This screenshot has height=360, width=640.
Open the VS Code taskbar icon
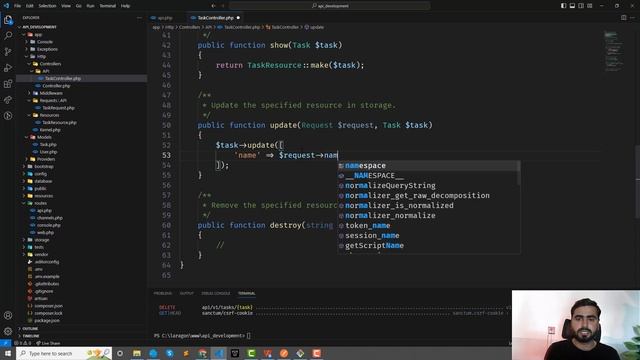(x=219, y=353)
